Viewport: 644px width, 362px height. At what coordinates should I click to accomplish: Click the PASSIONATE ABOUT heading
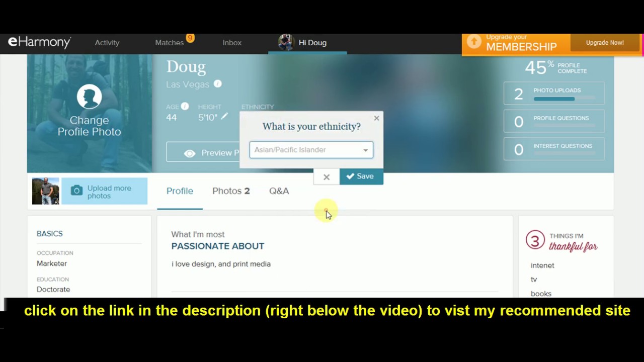(x=217, y=246)
